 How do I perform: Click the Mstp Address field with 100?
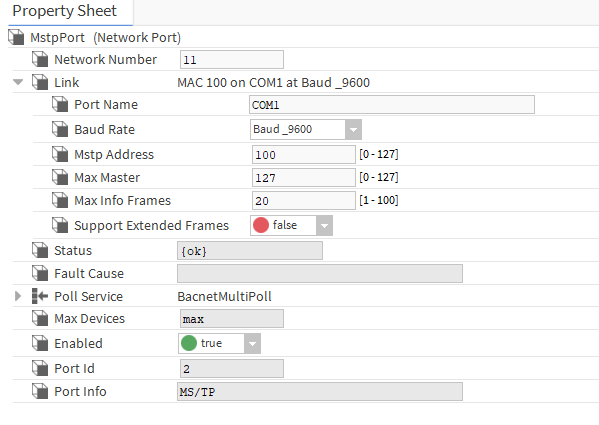click(x=304, y=155)
